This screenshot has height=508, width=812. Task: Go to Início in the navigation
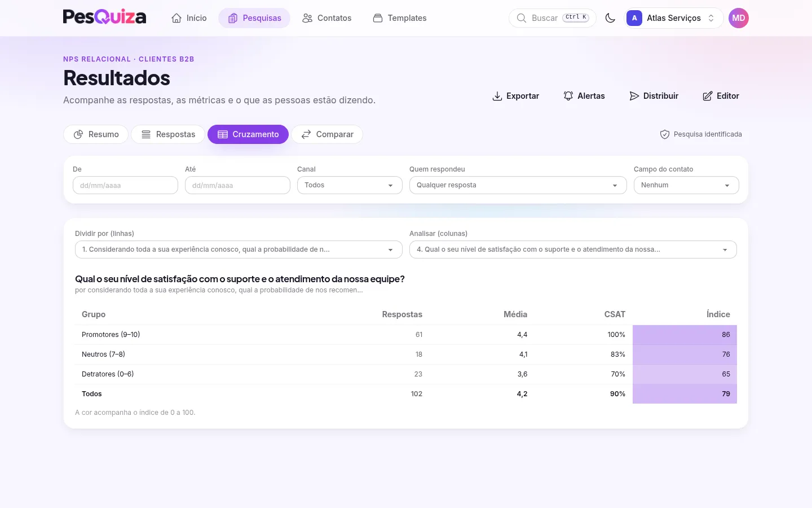tap(189, 18)
